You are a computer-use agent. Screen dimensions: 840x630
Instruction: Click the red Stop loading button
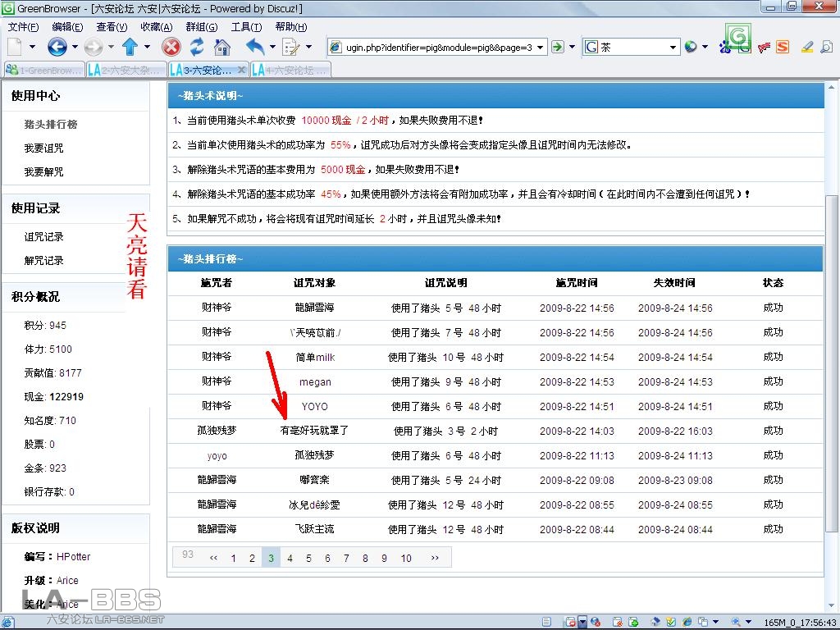[171, 47]
